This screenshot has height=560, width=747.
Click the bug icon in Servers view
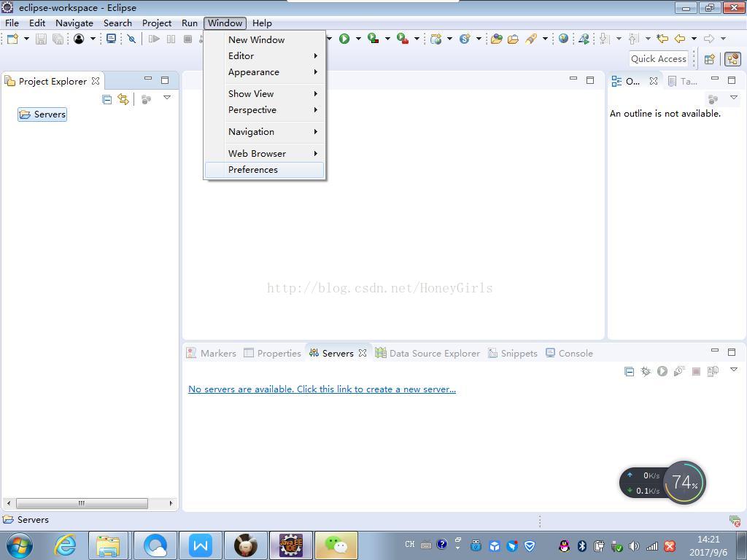click(646, 371)
